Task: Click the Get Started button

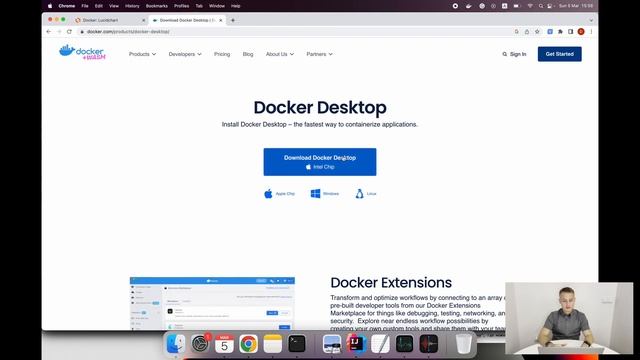Action: (x=560, y=54)
